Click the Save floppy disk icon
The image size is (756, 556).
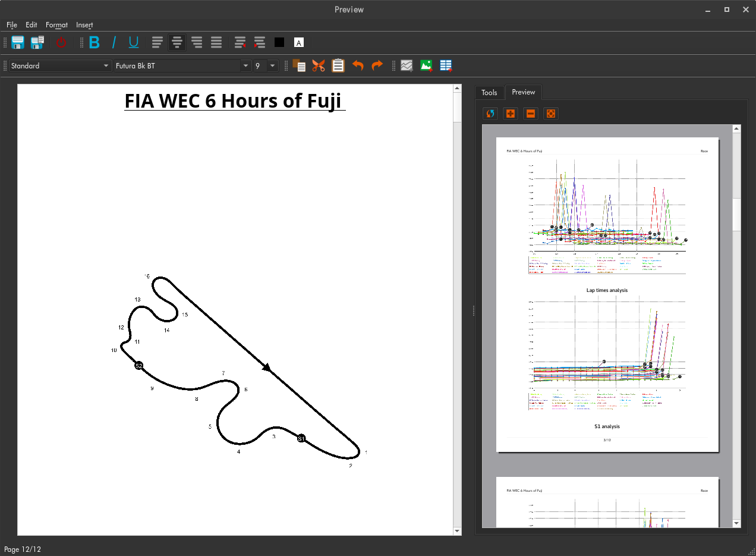click(18, 42)
